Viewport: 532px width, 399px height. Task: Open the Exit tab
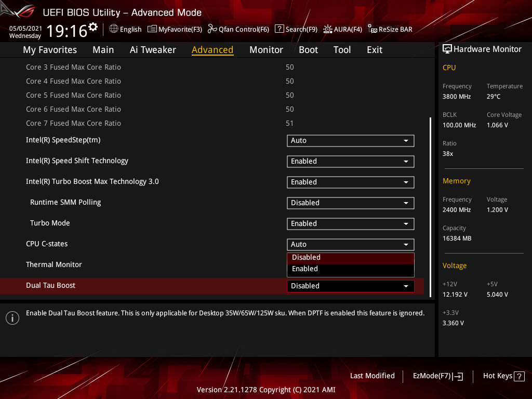click(x=375, y=50)
